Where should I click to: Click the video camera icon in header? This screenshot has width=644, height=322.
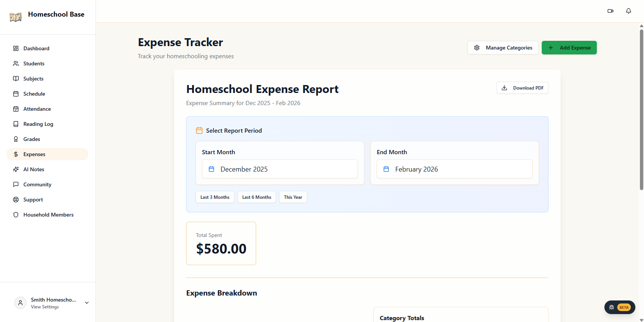point(610,11)
